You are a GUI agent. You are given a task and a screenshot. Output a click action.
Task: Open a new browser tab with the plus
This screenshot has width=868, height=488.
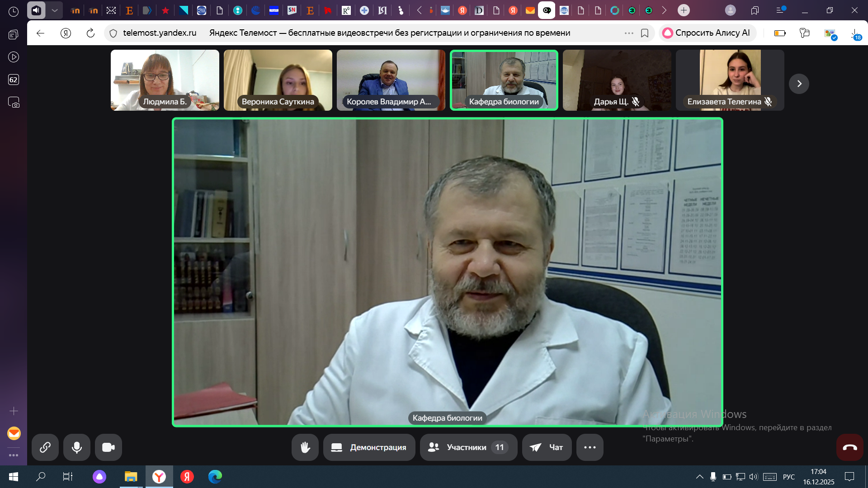click(684, 10)
